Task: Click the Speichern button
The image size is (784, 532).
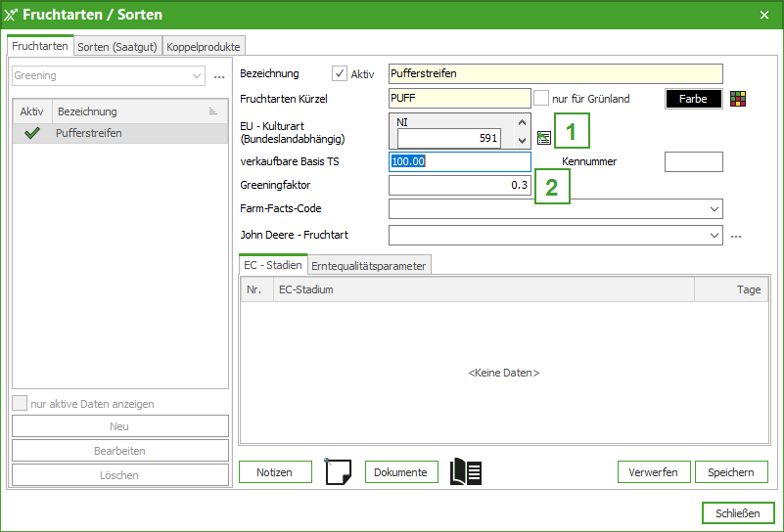Action: click(x=731, y=472)
